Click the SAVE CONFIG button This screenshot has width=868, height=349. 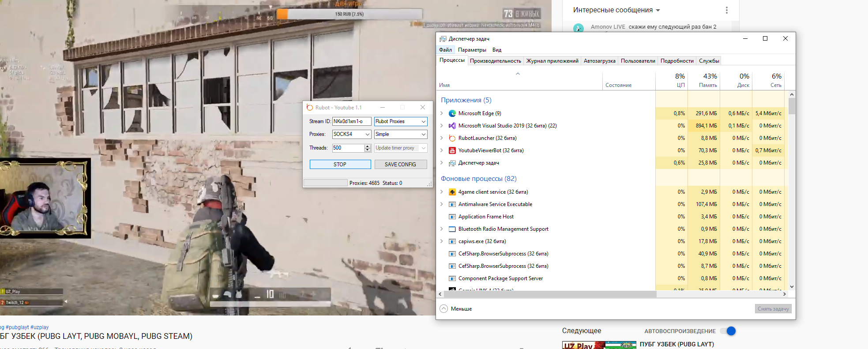coord(400,165)
